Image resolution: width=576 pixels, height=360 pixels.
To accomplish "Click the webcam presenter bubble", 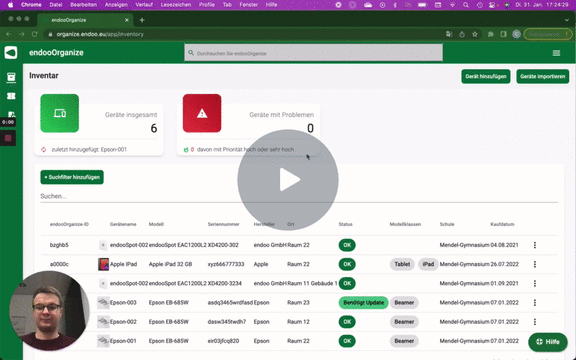I will pos(49,311).
